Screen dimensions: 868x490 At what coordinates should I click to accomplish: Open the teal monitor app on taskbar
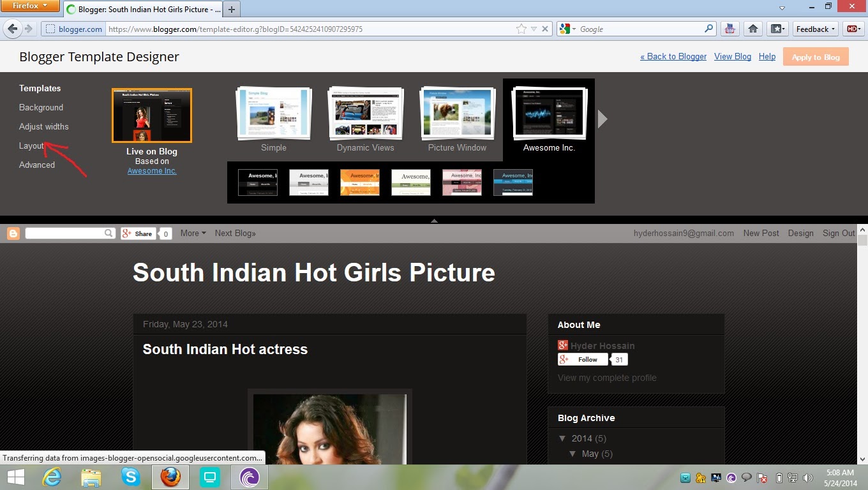tap(210, 477)
